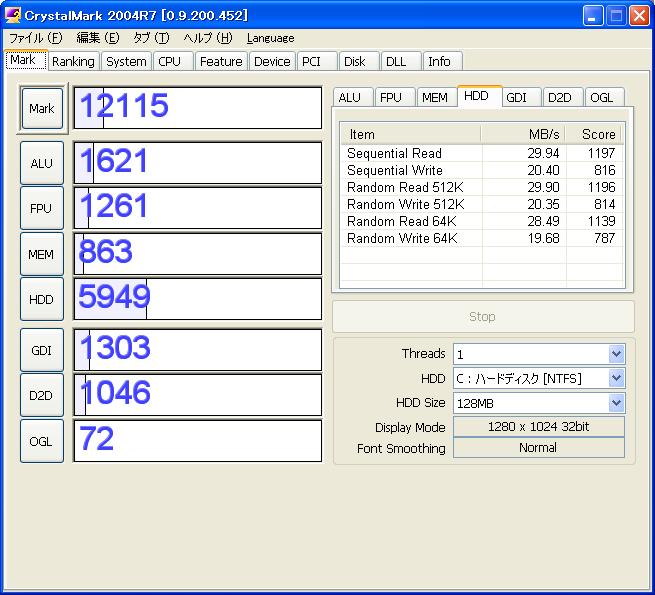
Task: Expand the Threads dropdown arrow
Action: click(617, 354)
